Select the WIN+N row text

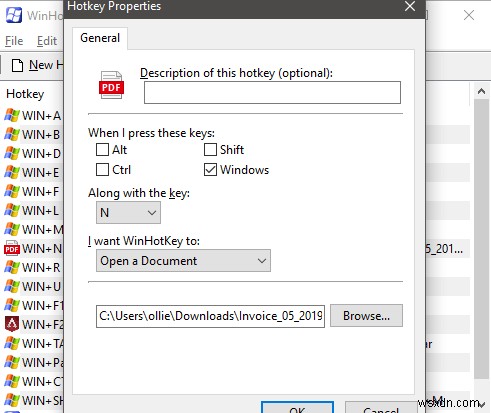(x=42, y=249)
